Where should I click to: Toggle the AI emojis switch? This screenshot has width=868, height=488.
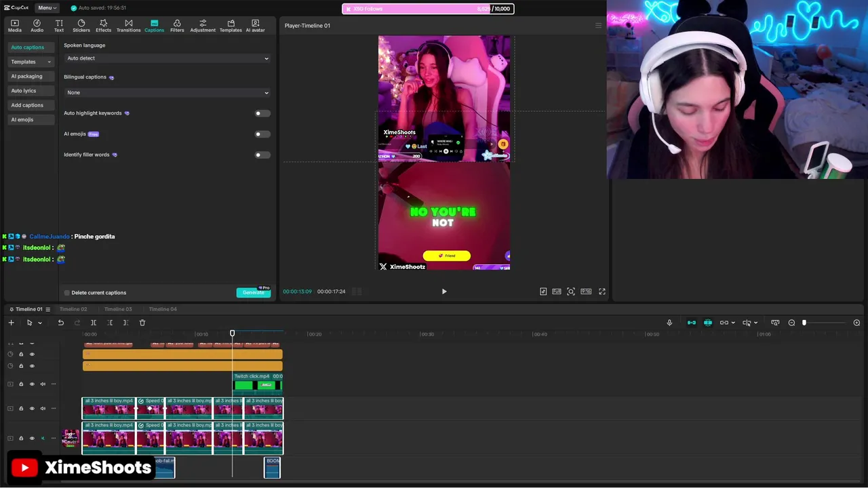click(262, 134)
